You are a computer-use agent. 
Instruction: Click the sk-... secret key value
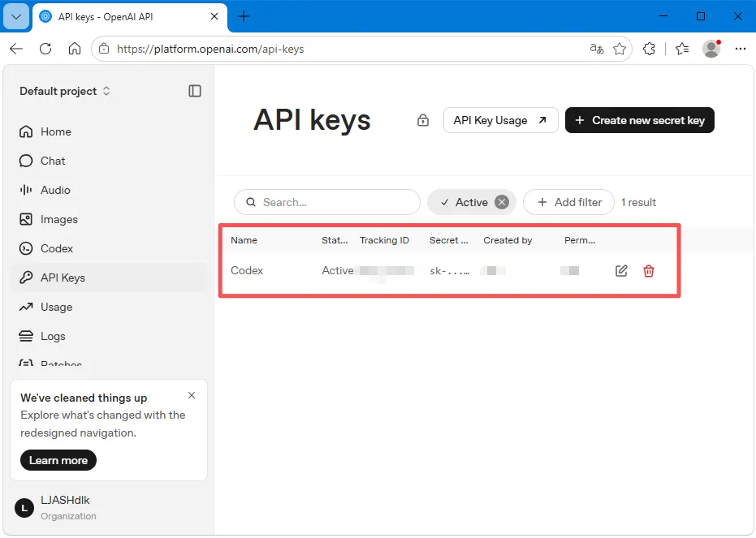click(449, 271)
